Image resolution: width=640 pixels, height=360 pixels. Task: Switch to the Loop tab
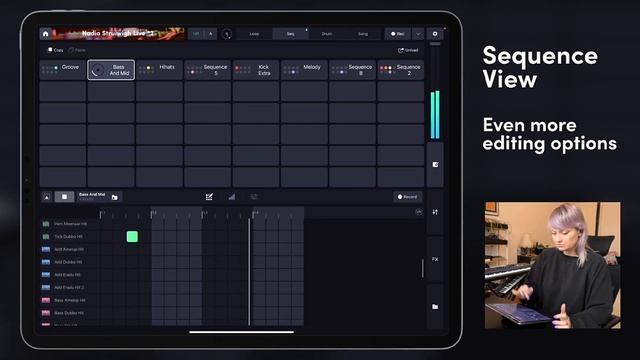pyautogui.click(x=254, y=34)
